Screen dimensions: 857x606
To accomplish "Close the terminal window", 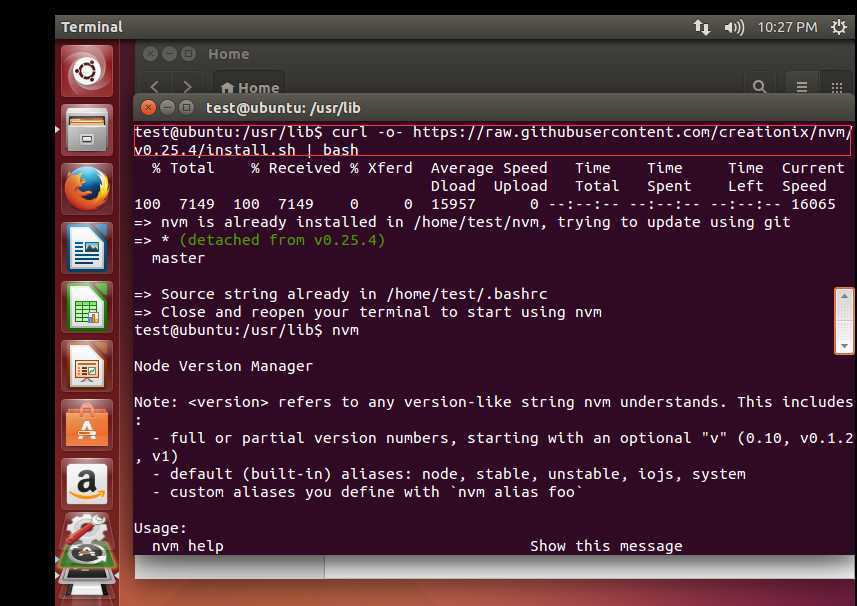I will tap(148, 107).
